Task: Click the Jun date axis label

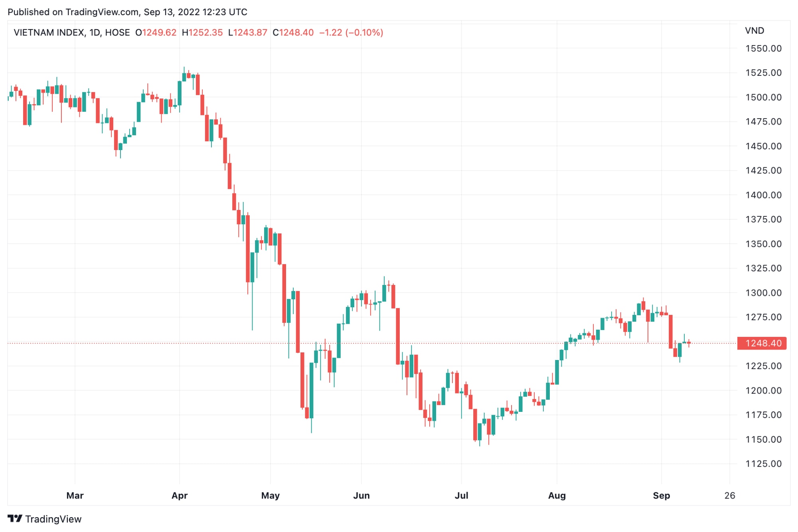Action: (361, 495)
